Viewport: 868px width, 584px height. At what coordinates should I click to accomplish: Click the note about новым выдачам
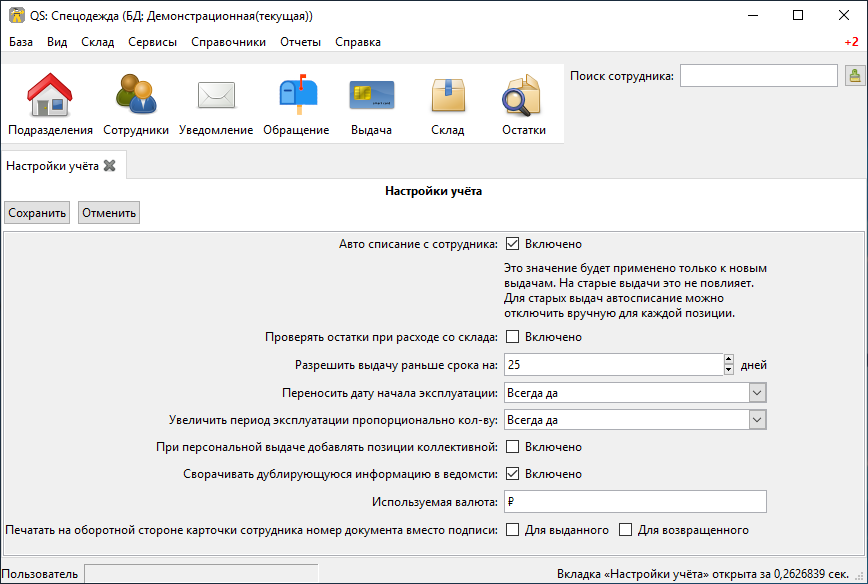click(x=635, y=291)
